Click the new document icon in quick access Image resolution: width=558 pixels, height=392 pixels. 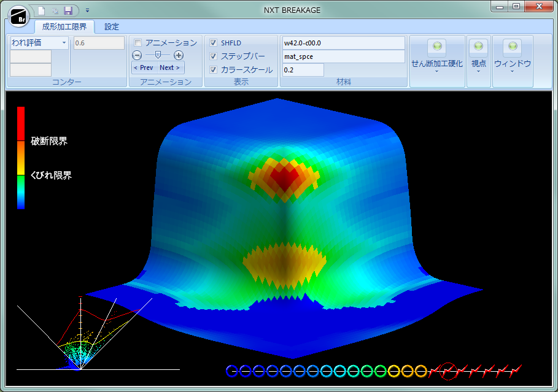[x=41, y=10]
